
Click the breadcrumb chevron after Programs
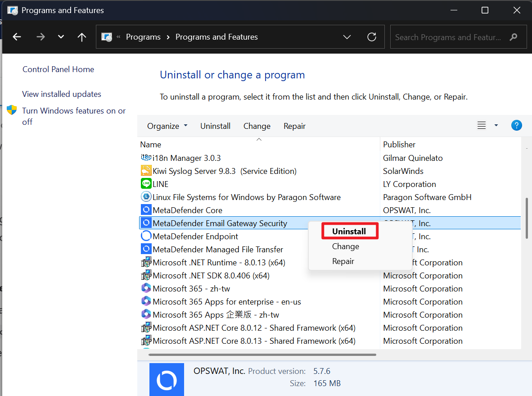point(168,36)
